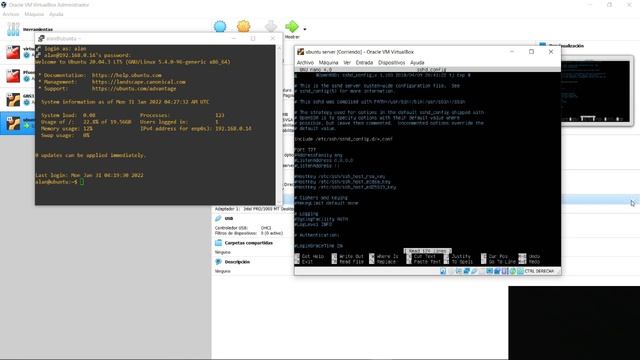640x360 pixels.
Task: Click Carpetas compartidas folder icon
Action: [x=218, y=242]
